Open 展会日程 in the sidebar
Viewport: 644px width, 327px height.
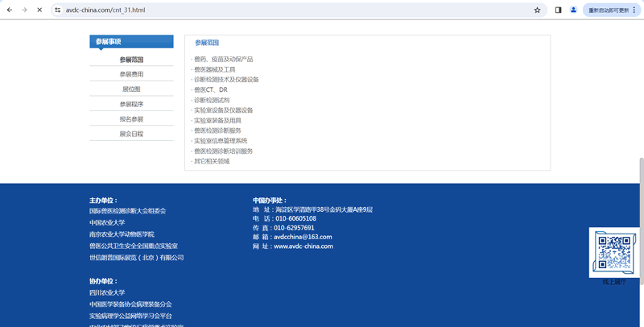(131, 134)
